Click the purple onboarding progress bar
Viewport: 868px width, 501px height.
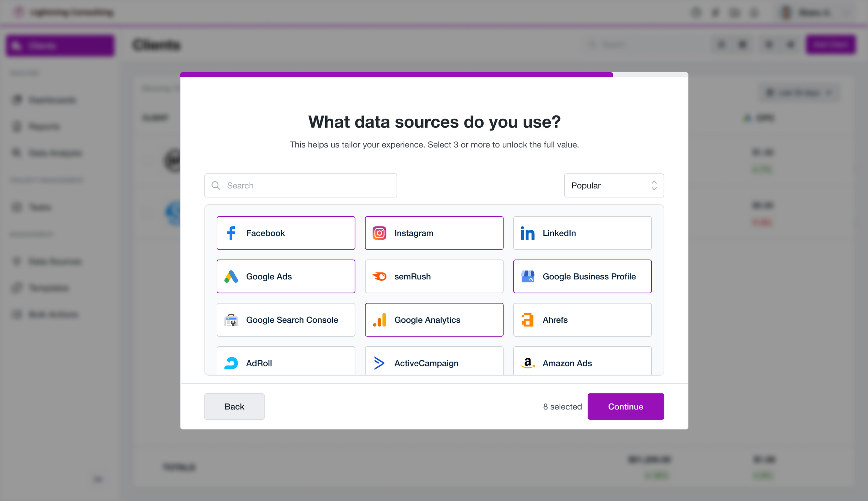coord(397,75)
